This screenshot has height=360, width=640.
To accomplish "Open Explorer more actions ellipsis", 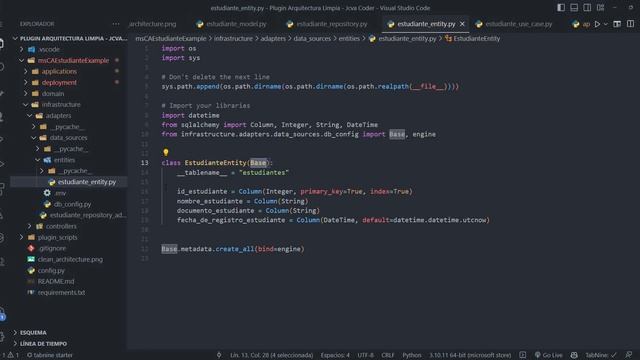I will coord(116,24).
